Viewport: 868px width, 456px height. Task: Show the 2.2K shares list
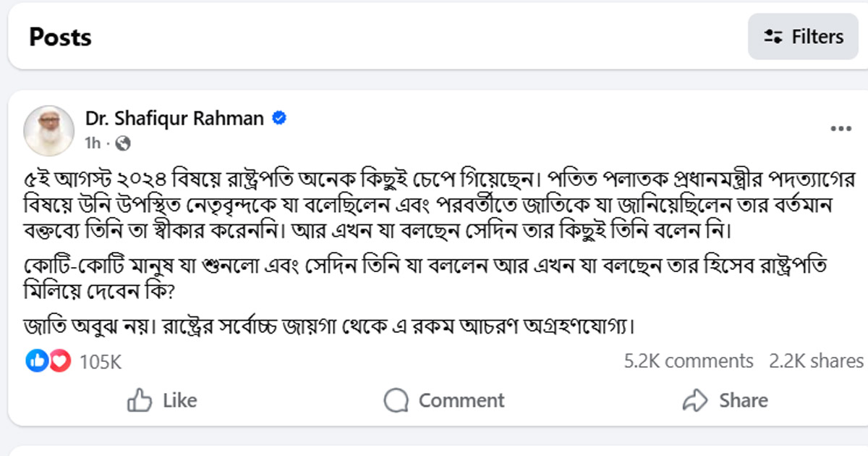click(815, 360)
